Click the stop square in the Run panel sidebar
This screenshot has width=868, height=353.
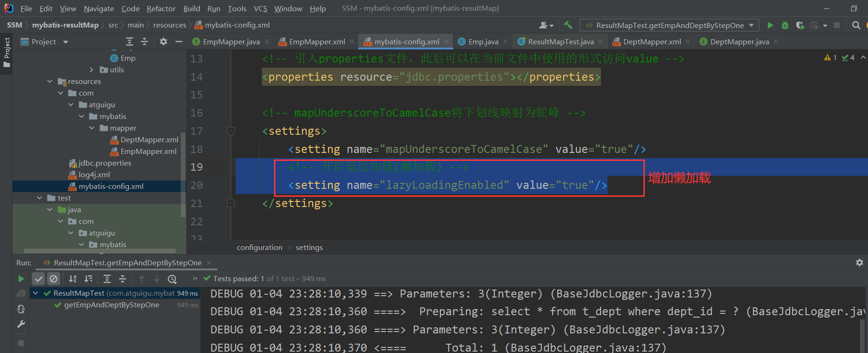pos(21,343)
